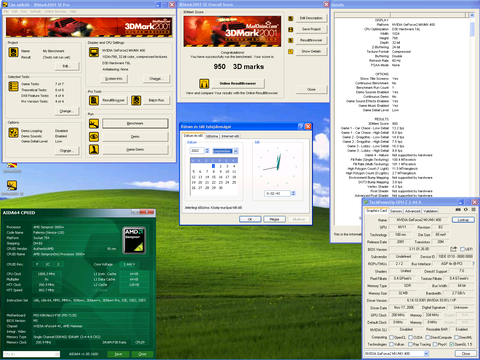Image resolution: width=480 pixels, height=360 pixels.
Task: Switch to the Időzóna tab in date dialog
Action: tap(212, 136)
